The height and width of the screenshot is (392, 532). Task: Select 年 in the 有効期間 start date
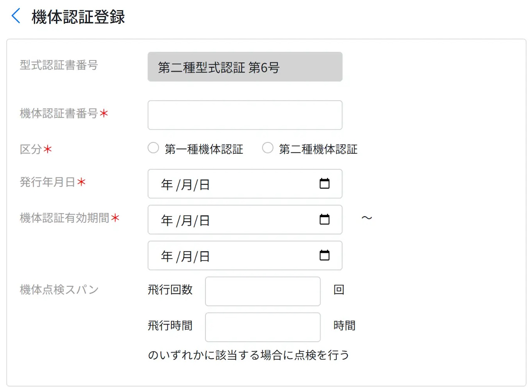pyautogui.click(x=167, y=220)
